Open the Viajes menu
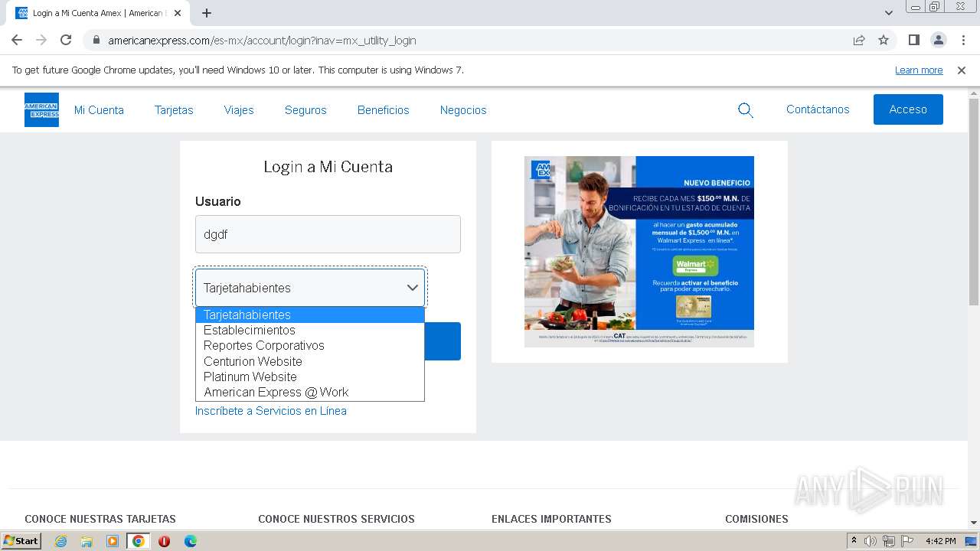 coord(239,110)
